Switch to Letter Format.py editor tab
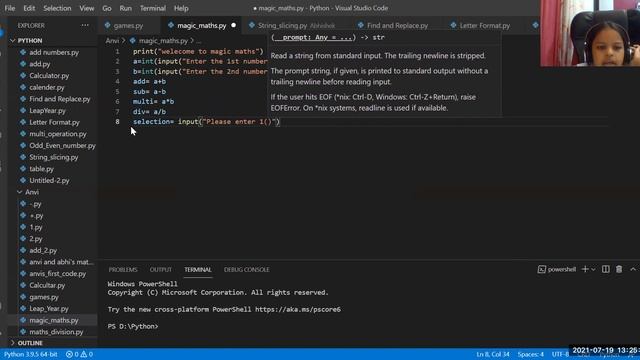Viewport: 640px width, 360px height. (484, 25)
